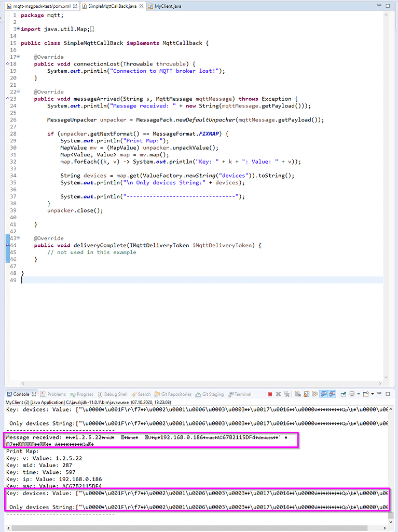Click the editor vertical scrollbar up arrow
This screenshot has height=532, width=398.
pos(386,15)
